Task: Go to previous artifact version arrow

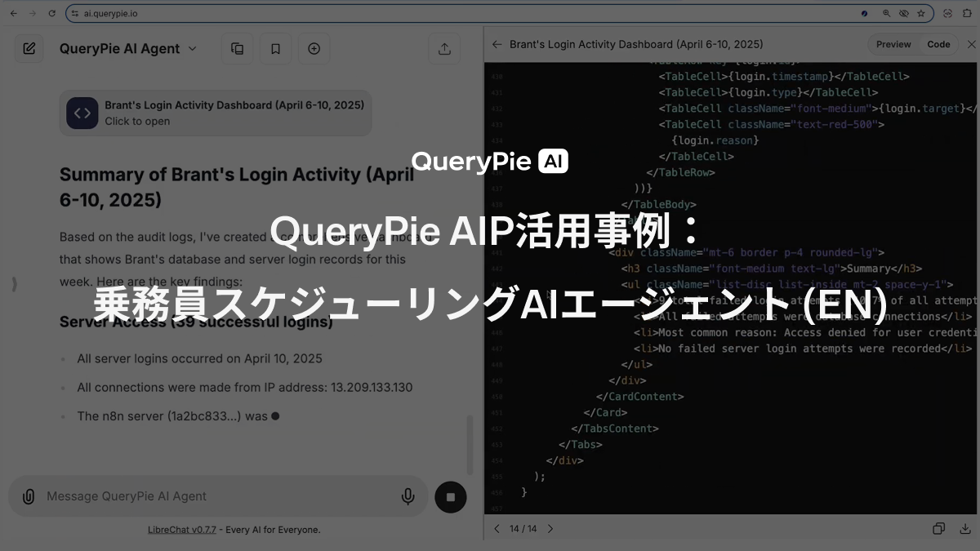Action: coord(497,529)
